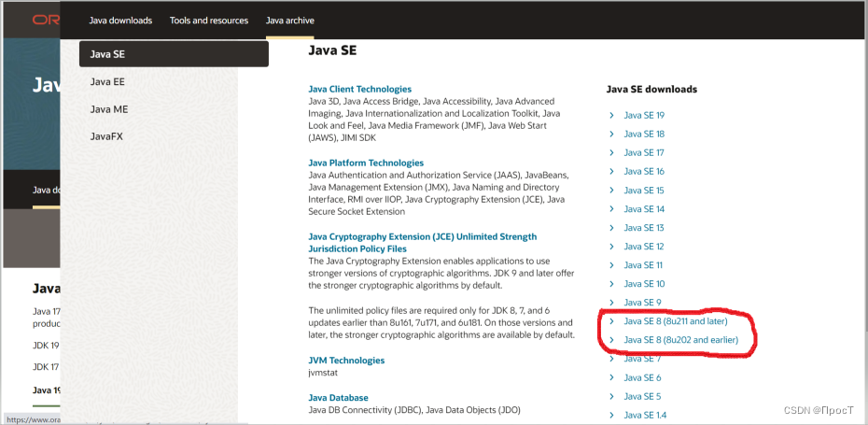Select Java ME in the sidebar
Screen dimensions: 868x425
109,109
